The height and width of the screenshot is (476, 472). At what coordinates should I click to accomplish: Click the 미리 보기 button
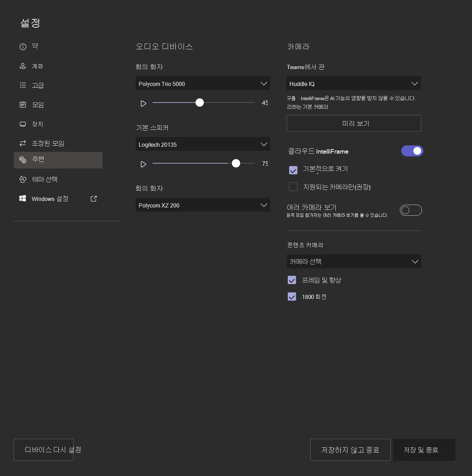click(354, 123)
